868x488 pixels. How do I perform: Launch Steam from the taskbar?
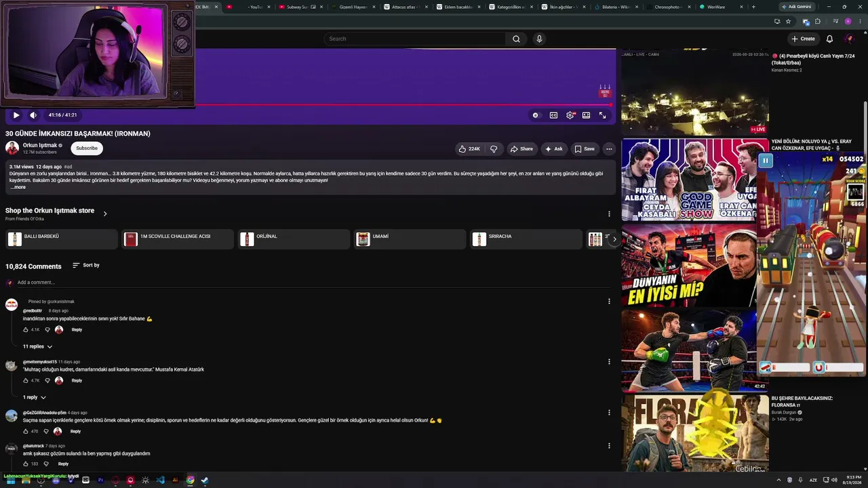point(205,480)
